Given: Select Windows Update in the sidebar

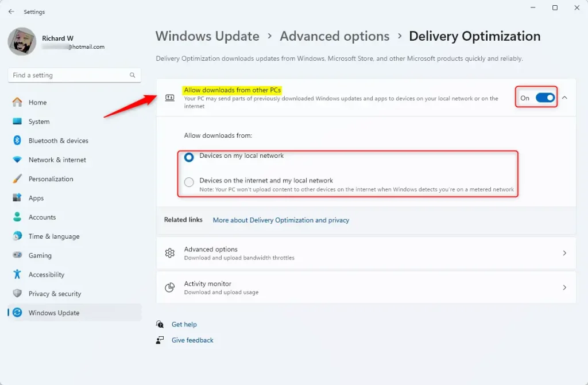Looking at the screenshot, I should [x=74, y=313].
